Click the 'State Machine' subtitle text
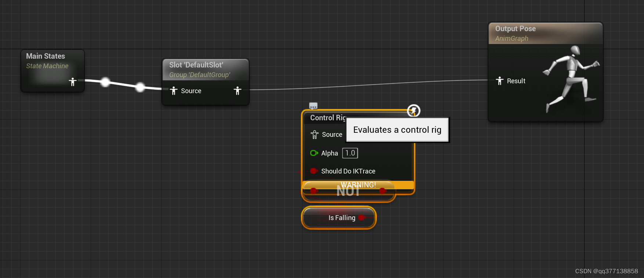Viewport: 644px width, 278px height. (47, 66)
